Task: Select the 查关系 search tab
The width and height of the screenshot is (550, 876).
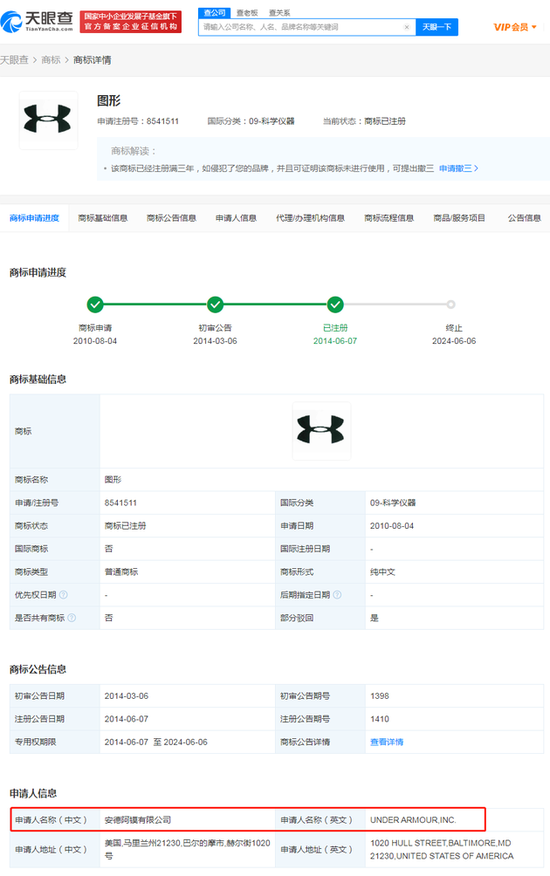Action: (279, 13)
